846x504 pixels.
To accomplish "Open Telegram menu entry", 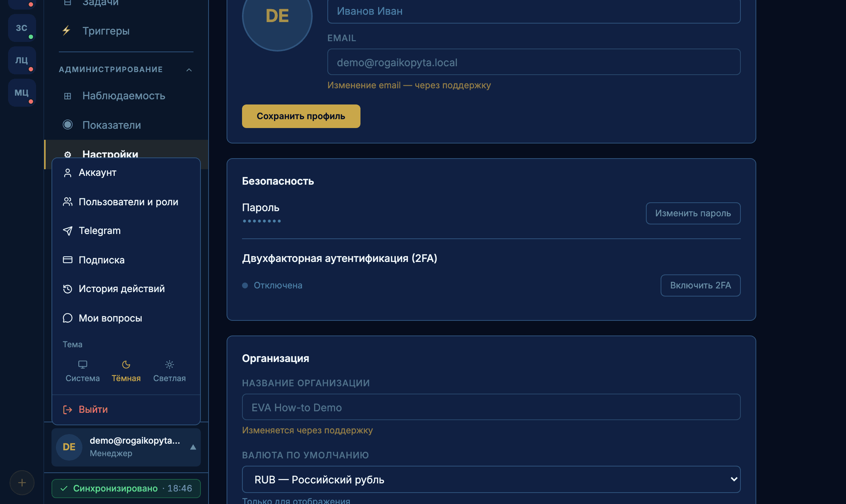I will click(x=126, y=231).
